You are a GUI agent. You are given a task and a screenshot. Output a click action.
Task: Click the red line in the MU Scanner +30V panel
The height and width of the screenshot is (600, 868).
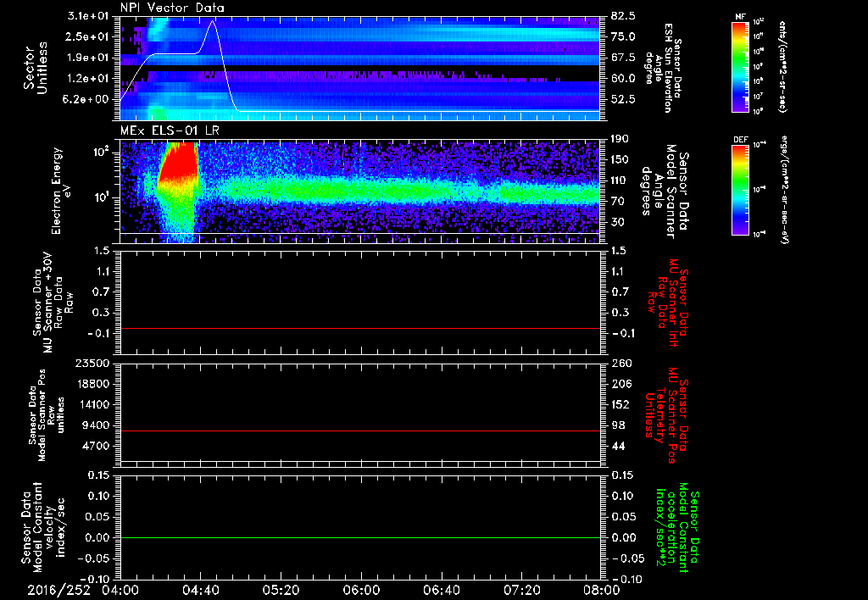pyautogui.click(x=360, y=328)
